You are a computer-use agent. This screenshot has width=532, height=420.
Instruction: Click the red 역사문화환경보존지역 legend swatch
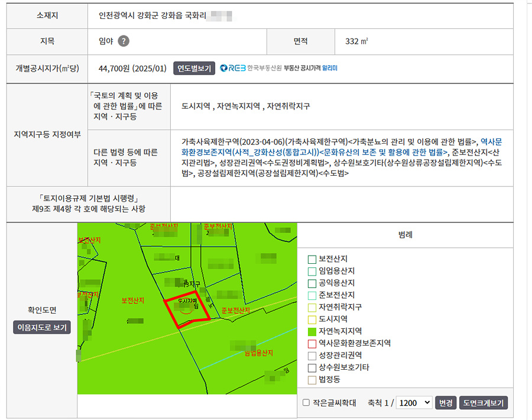click(312, 343)
